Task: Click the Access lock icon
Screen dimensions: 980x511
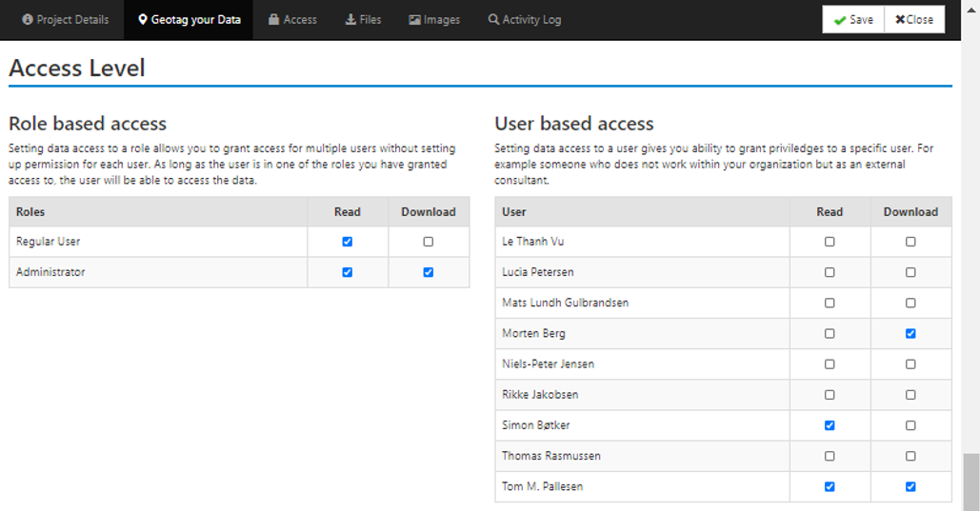Action: click(x=273, y=19)
